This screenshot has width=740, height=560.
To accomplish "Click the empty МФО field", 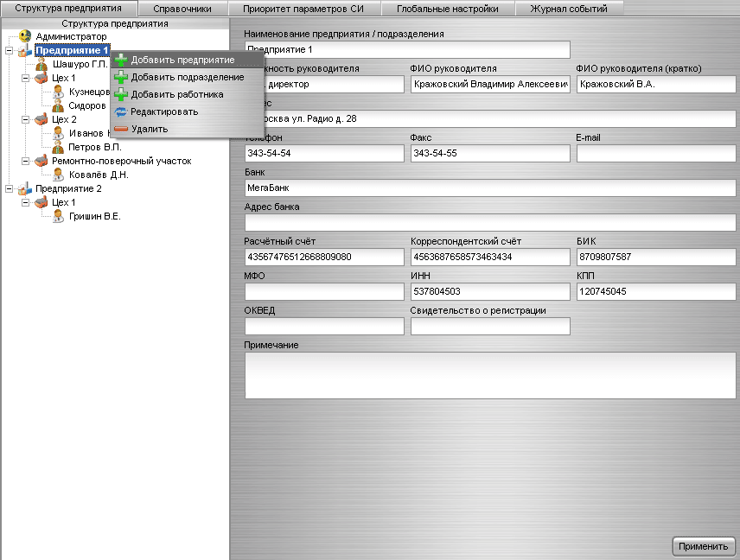I will click(x=325, y=291).
